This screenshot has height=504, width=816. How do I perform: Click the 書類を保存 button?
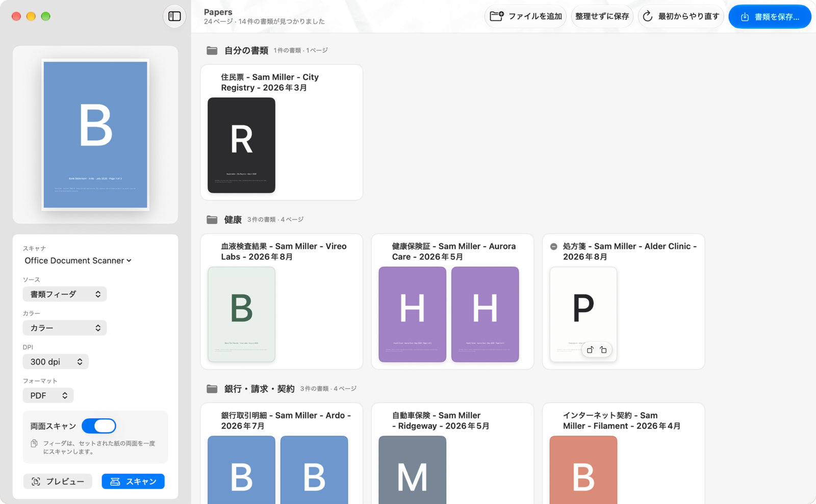coord(770,17)
